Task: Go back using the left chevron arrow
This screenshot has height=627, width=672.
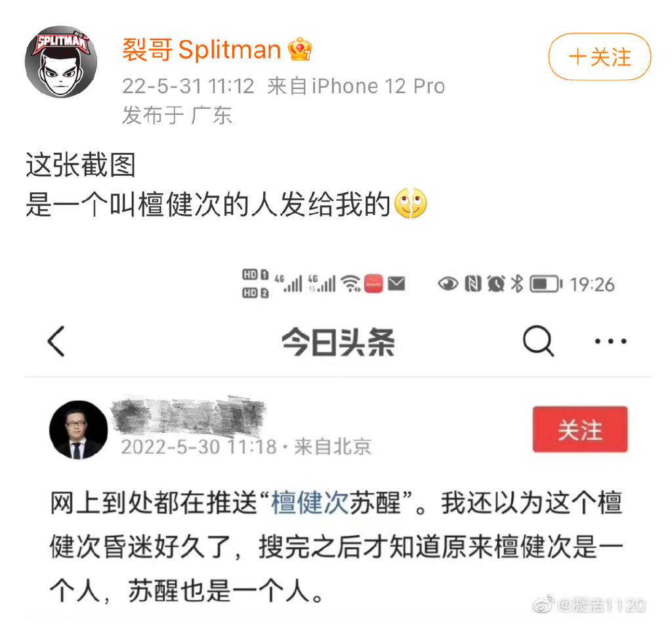Action: tap(56, 341)
